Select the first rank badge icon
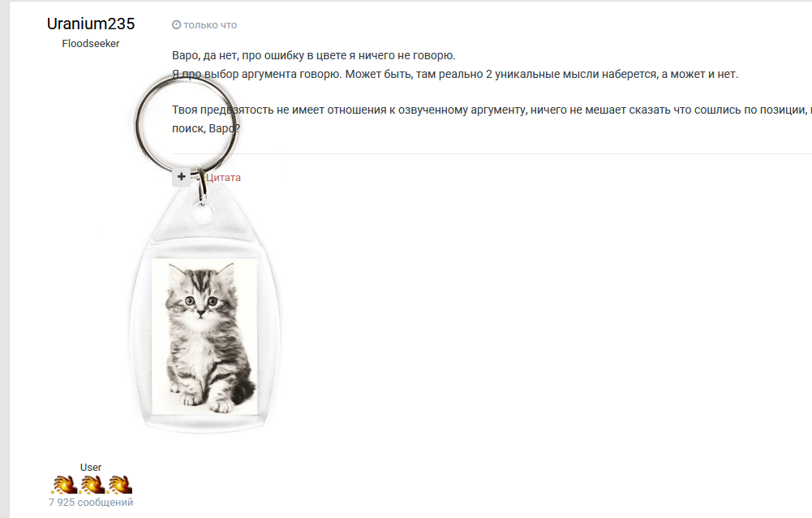The height and width of the screenshot is (518, 812). [64, 484]
